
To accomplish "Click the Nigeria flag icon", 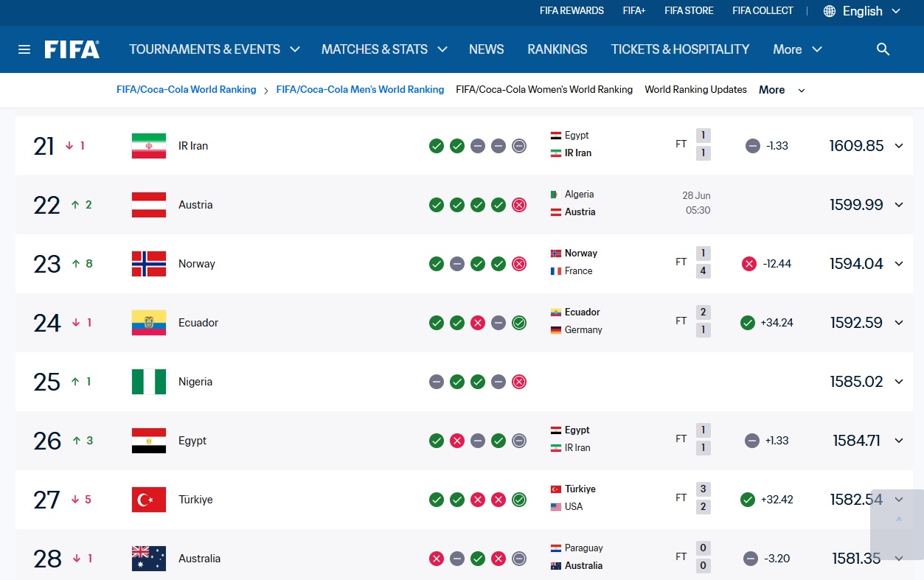I will (x=149, y=382).
